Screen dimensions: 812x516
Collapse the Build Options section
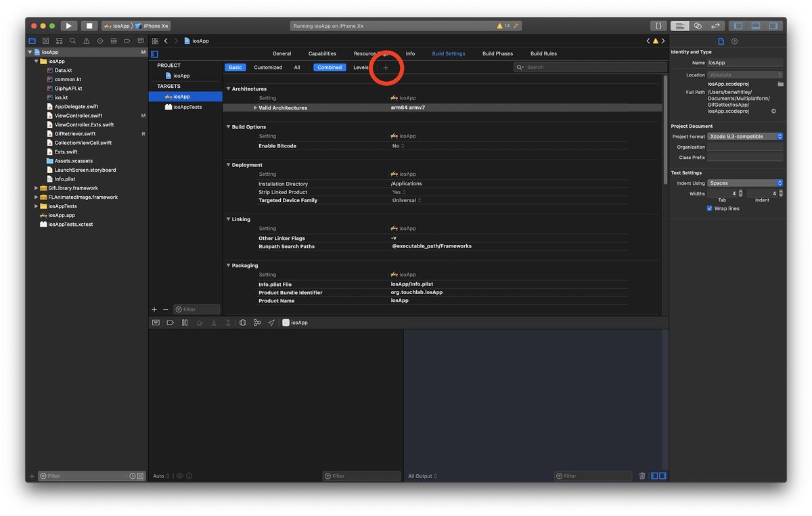click(x=228, y=126)
